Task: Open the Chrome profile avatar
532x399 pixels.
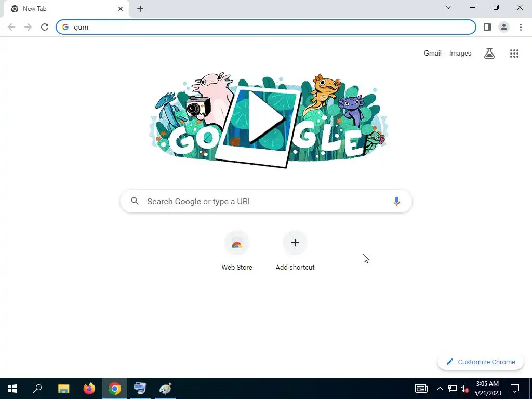Action: tap(504, 27)
